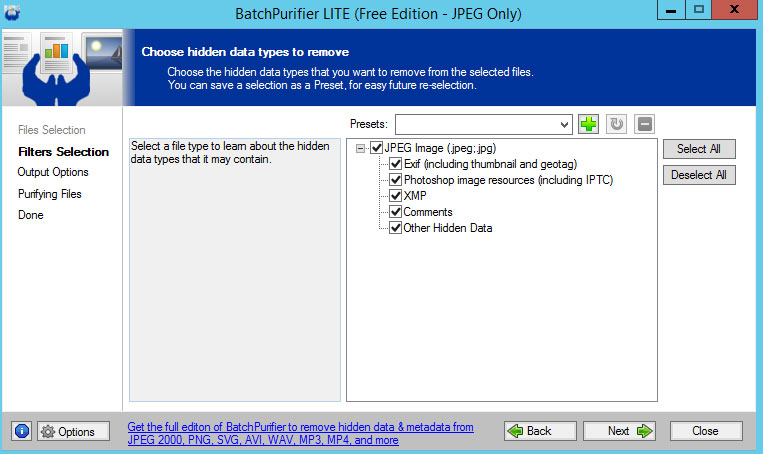Click the update preset refresh icon
763x454 pixels.
click(616, 124)
